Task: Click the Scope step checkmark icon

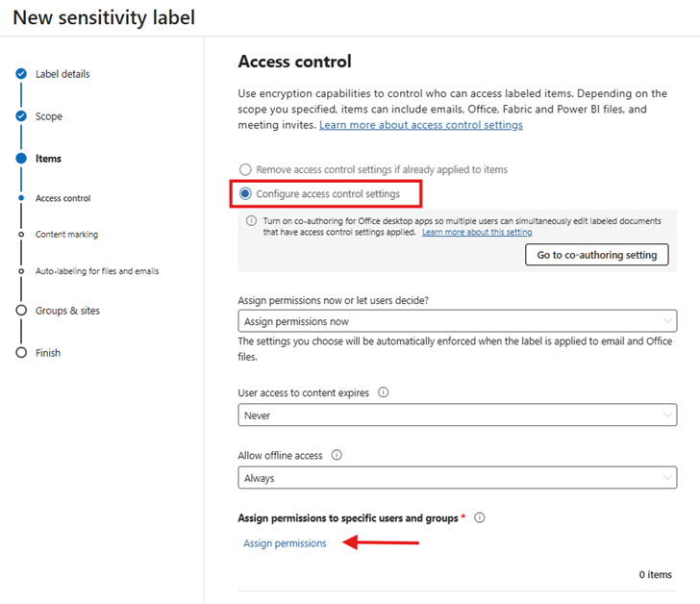Action: (x=21, y=116)
